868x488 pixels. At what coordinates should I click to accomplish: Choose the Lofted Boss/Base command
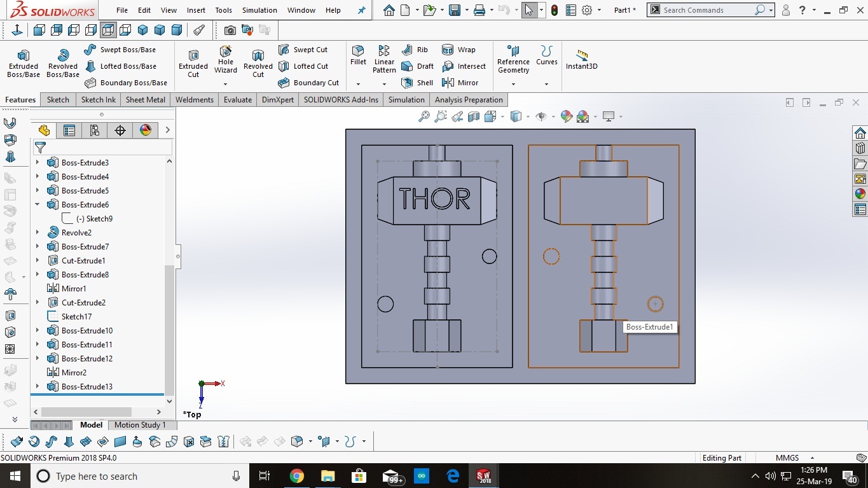pos(120,66)
